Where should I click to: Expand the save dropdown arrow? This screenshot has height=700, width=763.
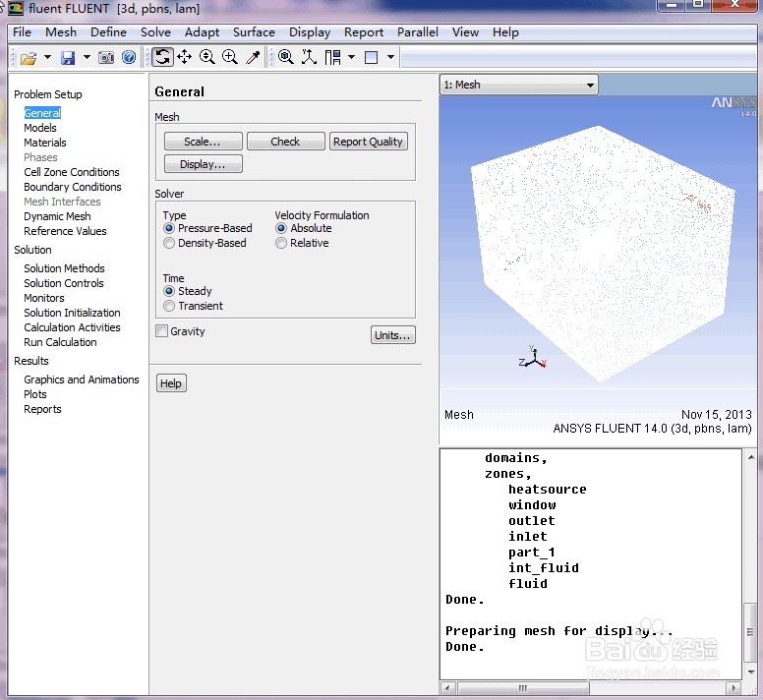point(87,57)
